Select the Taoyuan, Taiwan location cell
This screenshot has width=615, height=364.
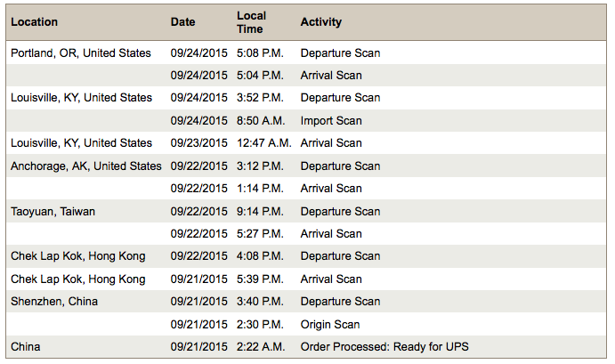pos(53,212)
